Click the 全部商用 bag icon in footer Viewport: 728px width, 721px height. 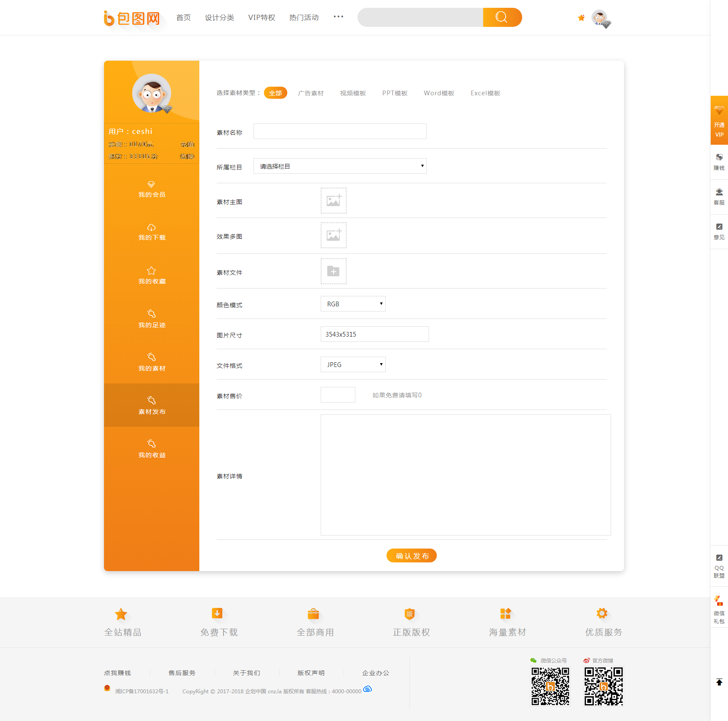pos(313,614)
